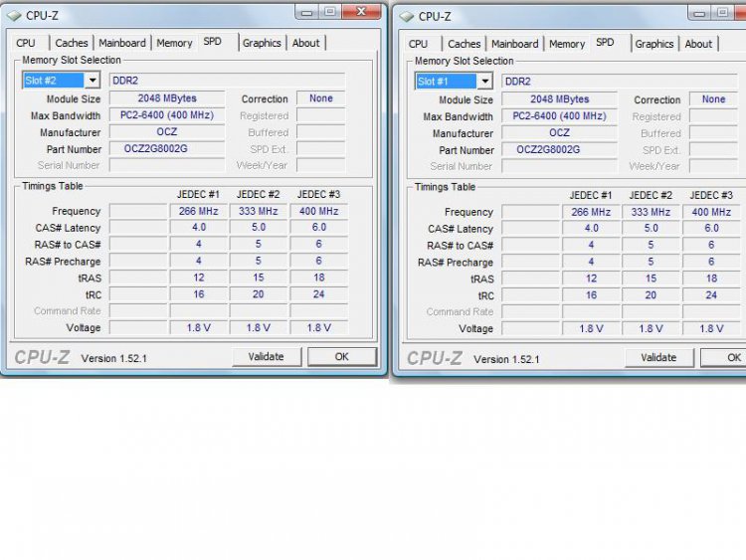
Task: Click tRC value 16 in left window
Action: click(198, 294)
